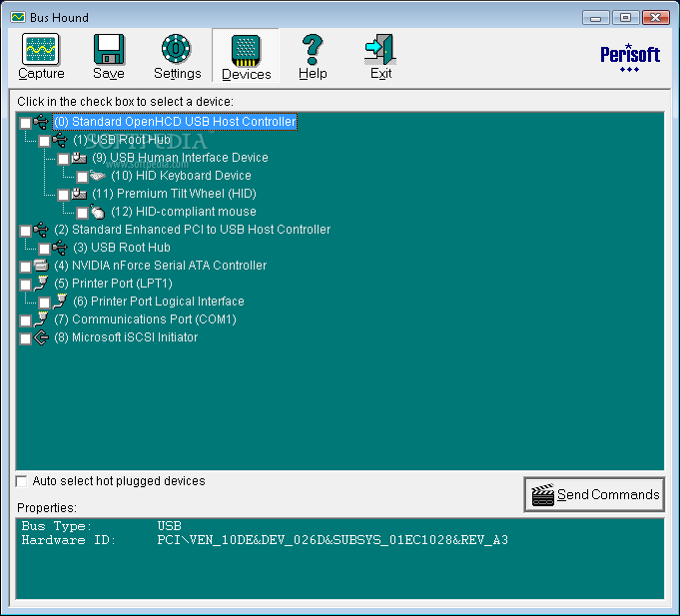Click the Exit door icon

380,49
